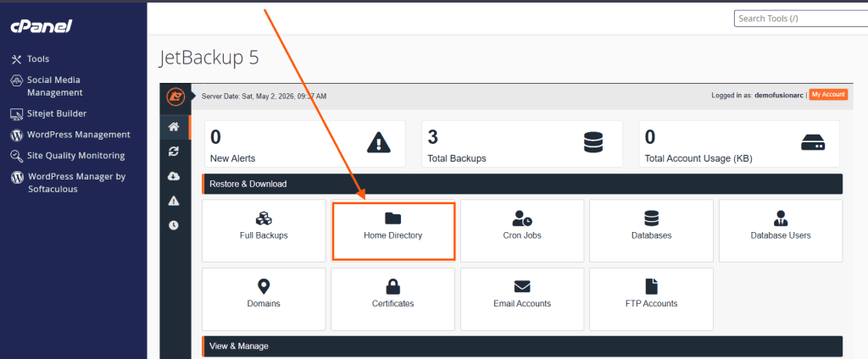Open the JetBackup restore refresh icon
This screenshot has height=359, width=868.
tap(174, 152)
